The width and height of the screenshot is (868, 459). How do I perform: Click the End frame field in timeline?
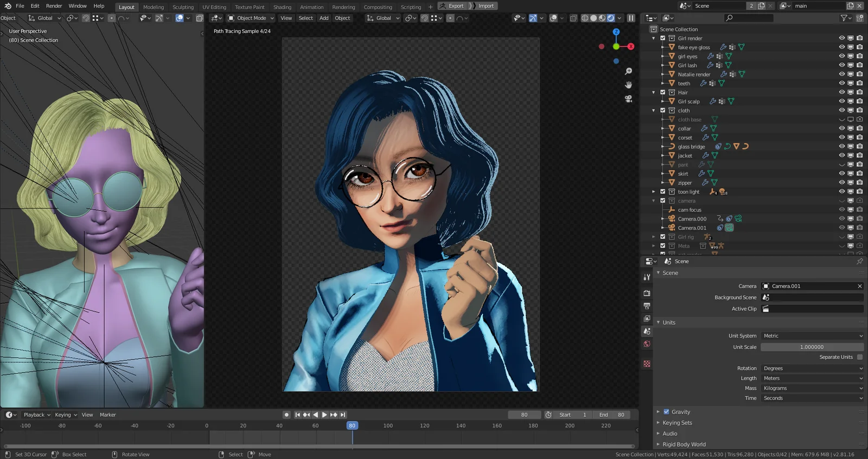click(612, 415)
